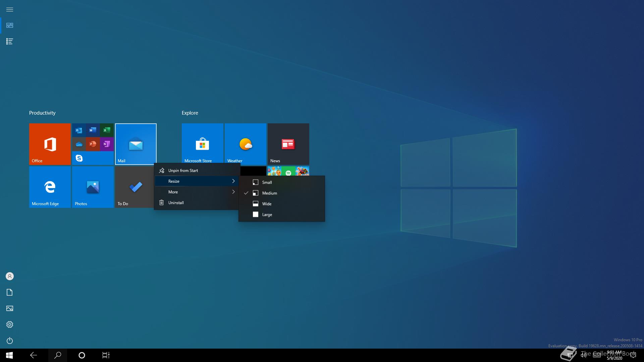Screen dimensions: 644x362
Task: Set tile size to Large
Action: click(282, 215)
